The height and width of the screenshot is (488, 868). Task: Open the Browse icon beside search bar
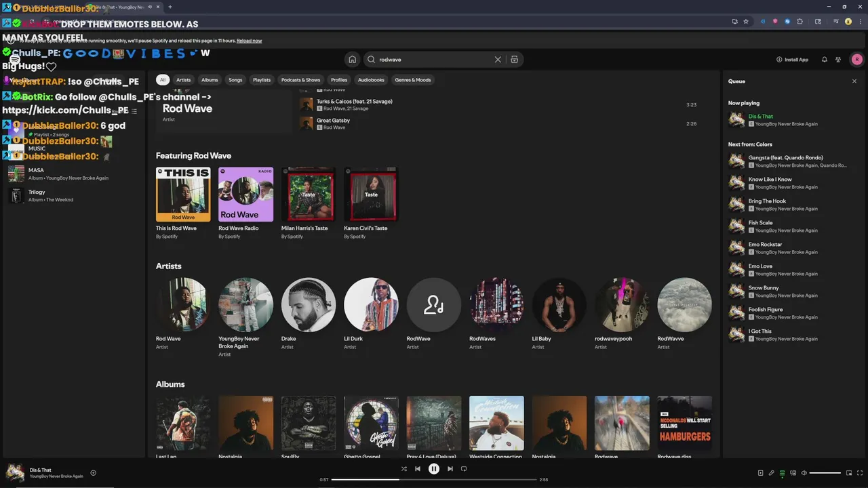coord(514,60)
